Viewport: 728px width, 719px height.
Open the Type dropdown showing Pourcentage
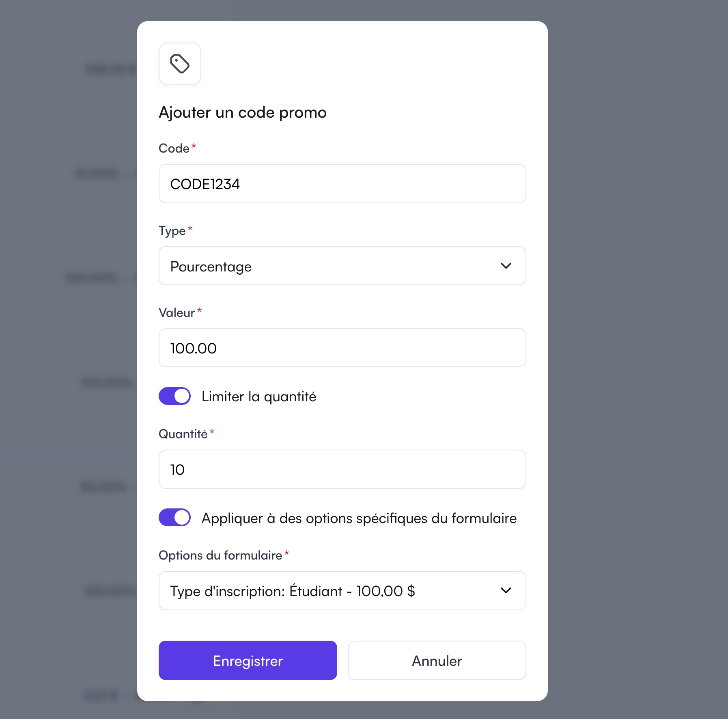click(x=342, y=266)
